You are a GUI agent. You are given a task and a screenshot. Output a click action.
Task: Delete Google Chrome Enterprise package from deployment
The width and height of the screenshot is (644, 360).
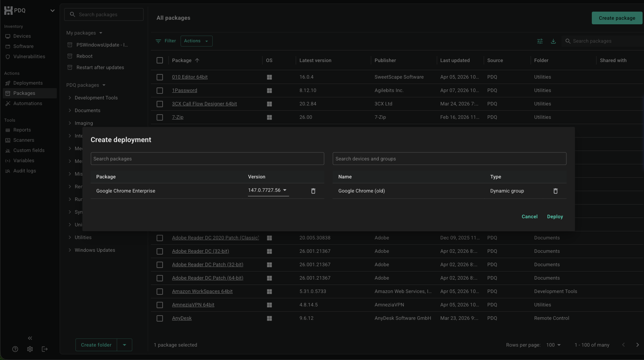(x=313, y=191)
